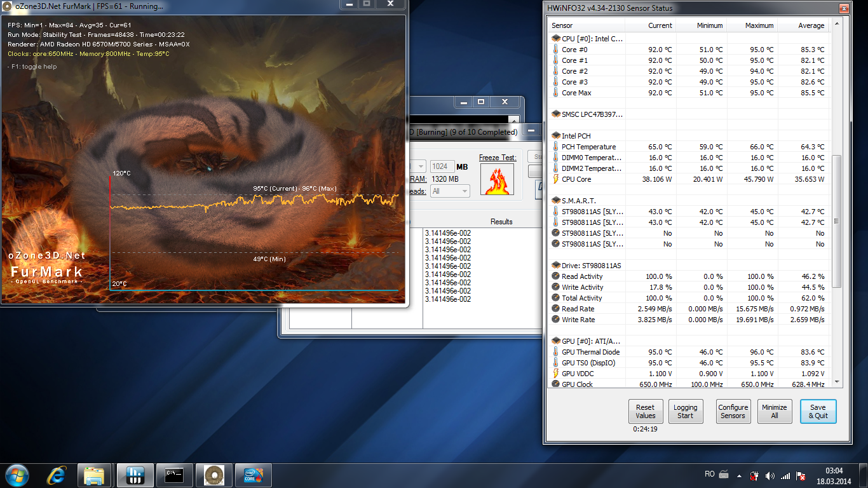The image size is (868, 488).
Task: Switch to FurMark via its taskbar icon
Action: tap(214, 475)
